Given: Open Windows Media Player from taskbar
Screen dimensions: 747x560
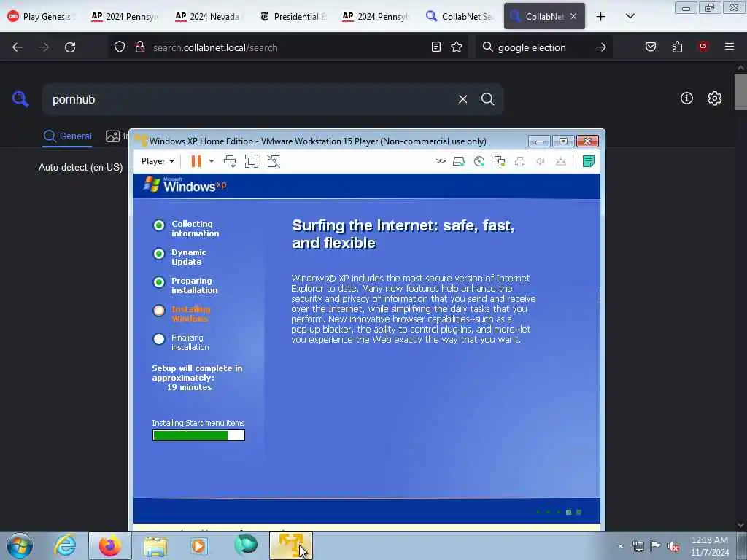Looking at the screenshot, I should [200, 545].
